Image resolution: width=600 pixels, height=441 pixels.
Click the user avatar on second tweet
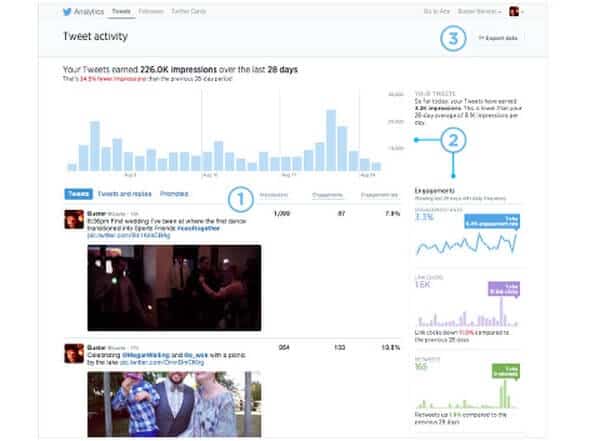pyautogui.click(x=73, y=351)
